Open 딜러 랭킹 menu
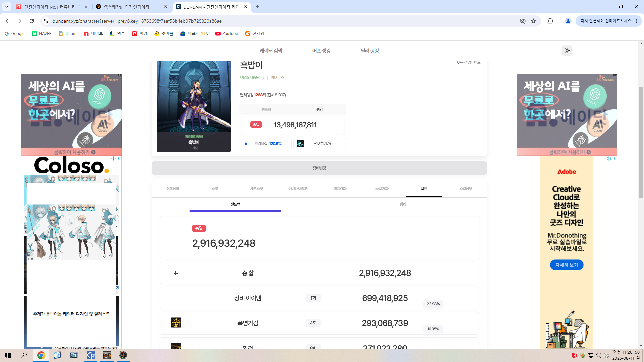Screen dimensions: 644x362 (x=370, y=51)
